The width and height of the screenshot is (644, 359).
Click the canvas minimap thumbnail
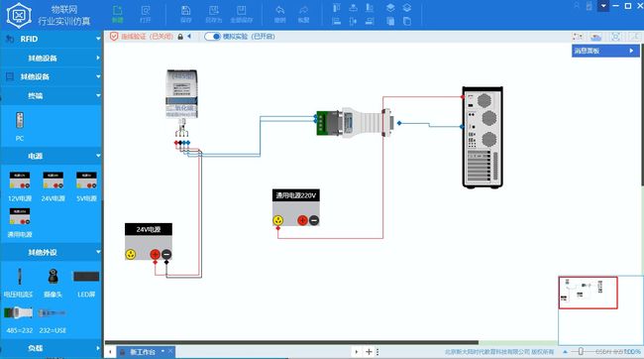click(x=588, y=293)
